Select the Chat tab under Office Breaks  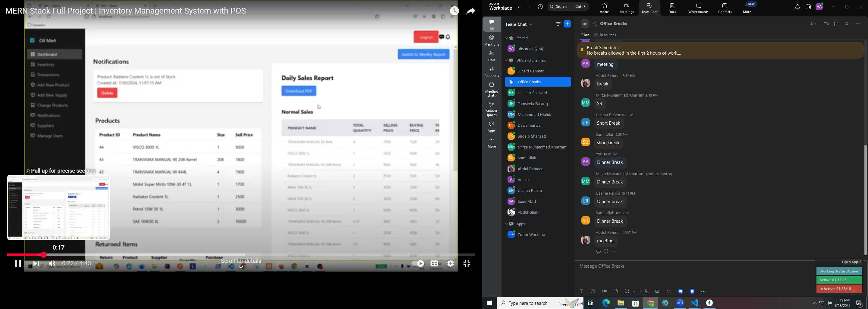(x=585, y=35)
